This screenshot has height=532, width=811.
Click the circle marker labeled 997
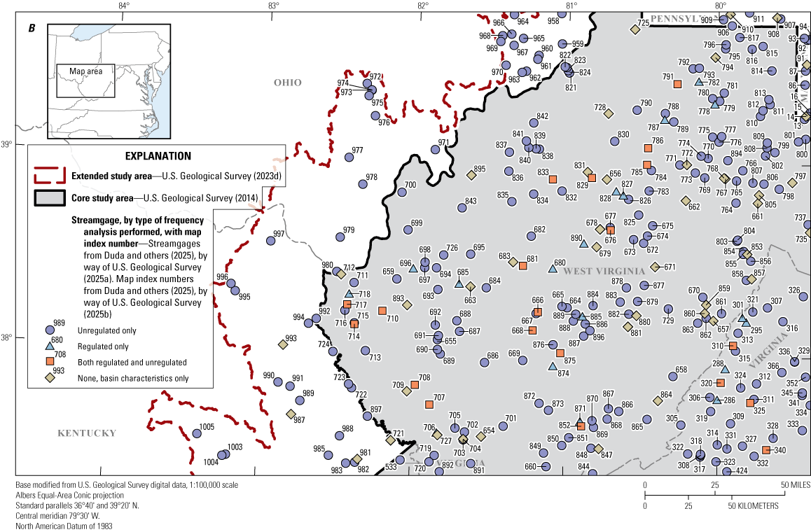[271, 241]
